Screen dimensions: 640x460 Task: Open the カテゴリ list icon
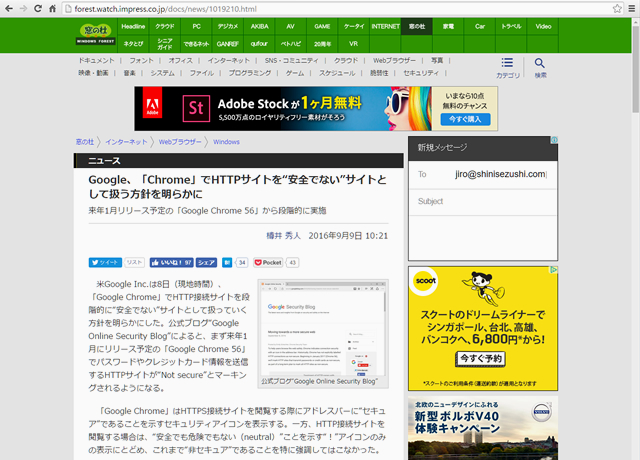click(507, 67)
